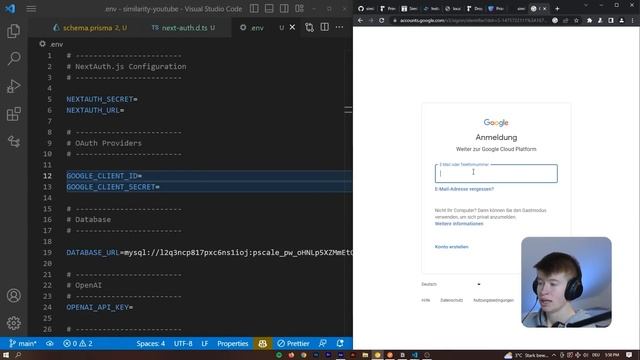This screenshot has width=640, height=360.
Task: Click the main branch indicator in the status bar
Action: (23, 344)
